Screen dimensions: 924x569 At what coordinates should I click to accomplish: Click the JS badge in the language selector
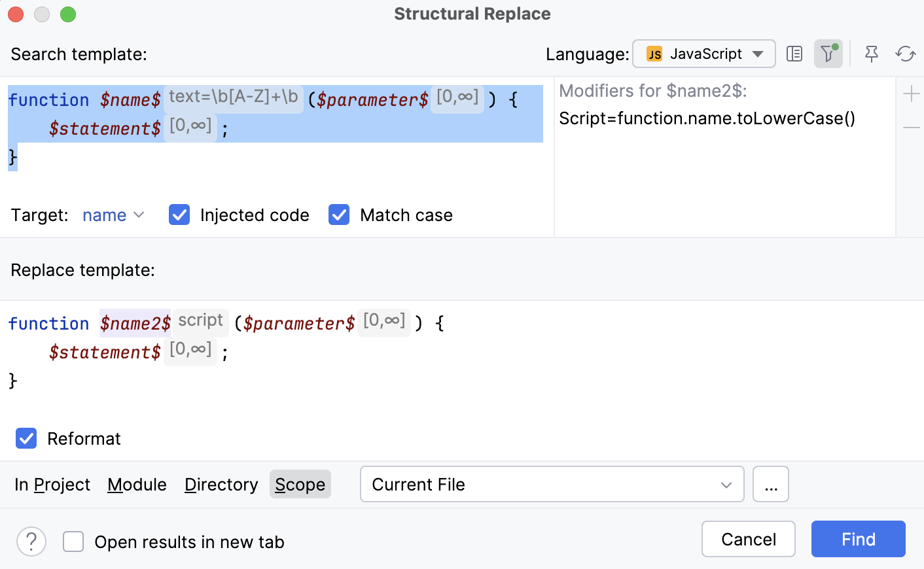654,54
